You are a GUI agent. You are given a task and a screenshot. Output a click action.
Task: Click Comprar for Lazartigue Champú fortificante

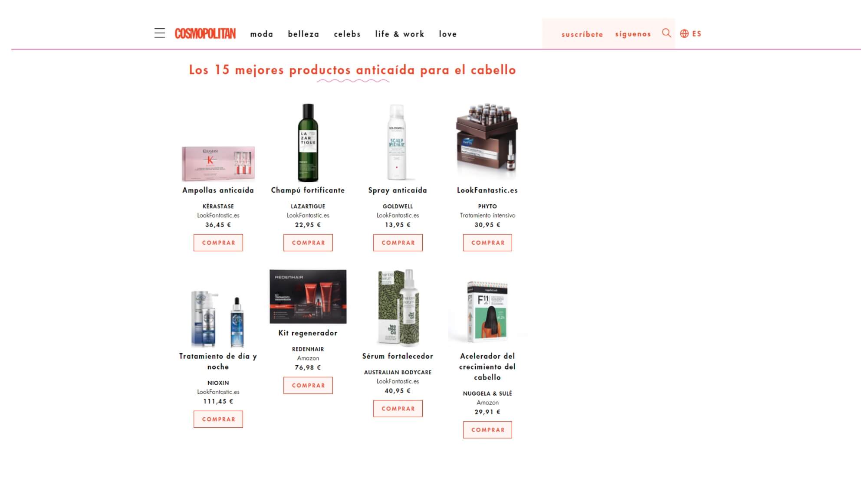click(308, 243)
